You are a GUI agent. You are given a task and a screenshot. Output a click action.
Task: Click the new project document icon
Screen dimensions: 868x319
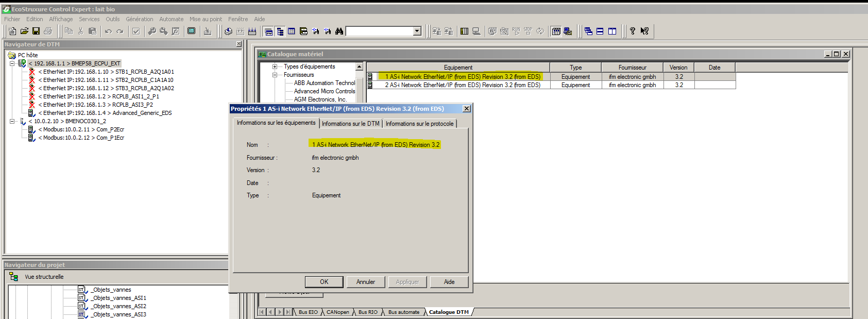point(12,31)
